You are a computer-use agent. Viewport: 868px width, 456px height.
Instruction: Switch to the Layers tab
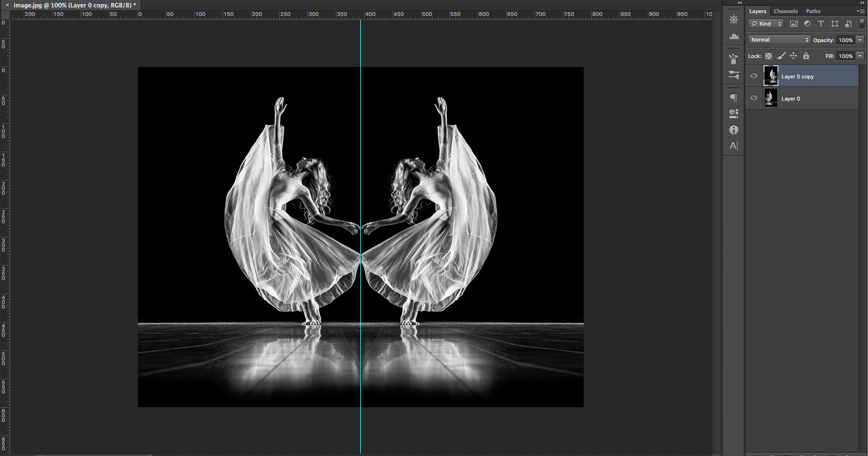(757, 11)
